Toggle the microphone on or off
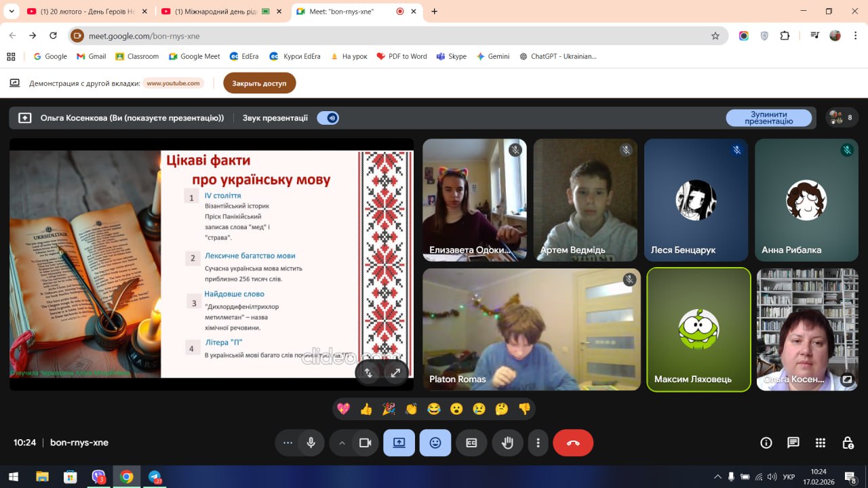Viewport: 868px width, 488px height. (311, 443)
